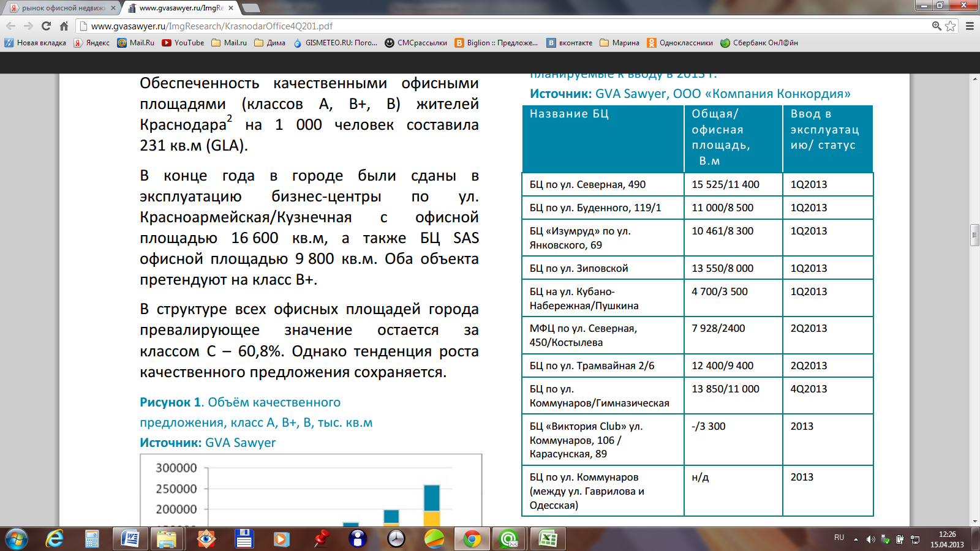Close the www.gvasawyer.ru tab
Screen dimensions: 980x551
point(230,8)
